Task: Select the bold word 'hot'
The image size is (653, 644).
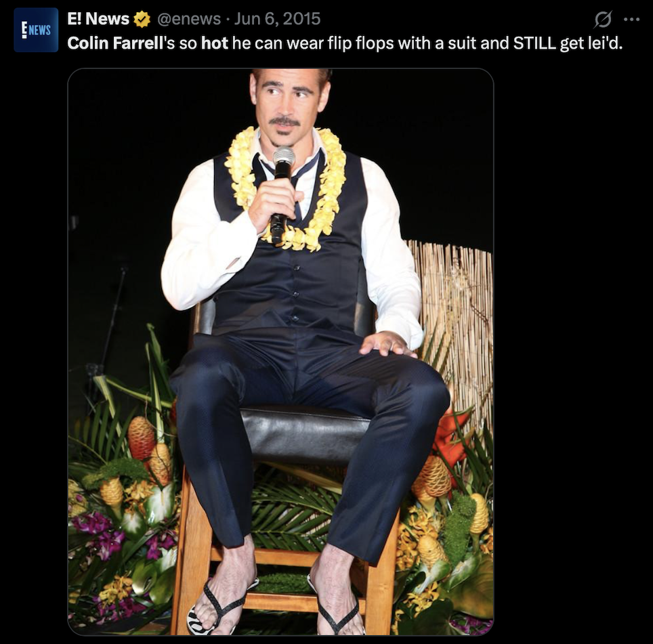Action: [215, 43]
